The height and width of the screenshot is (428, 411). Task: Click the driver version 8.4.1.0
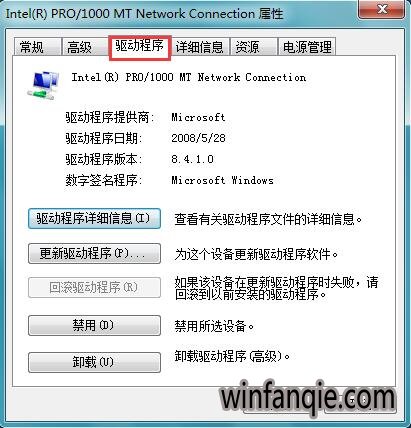coord(192,159)
